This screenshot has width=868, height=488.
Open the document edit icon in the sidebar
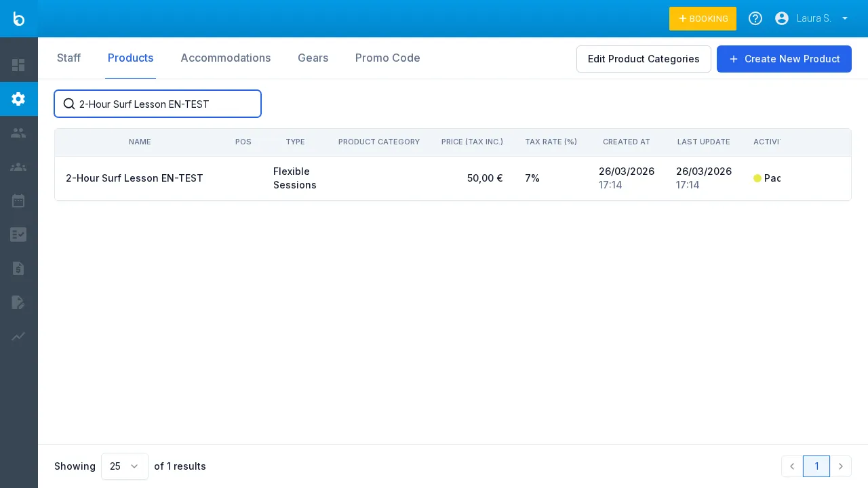point(18,302)
